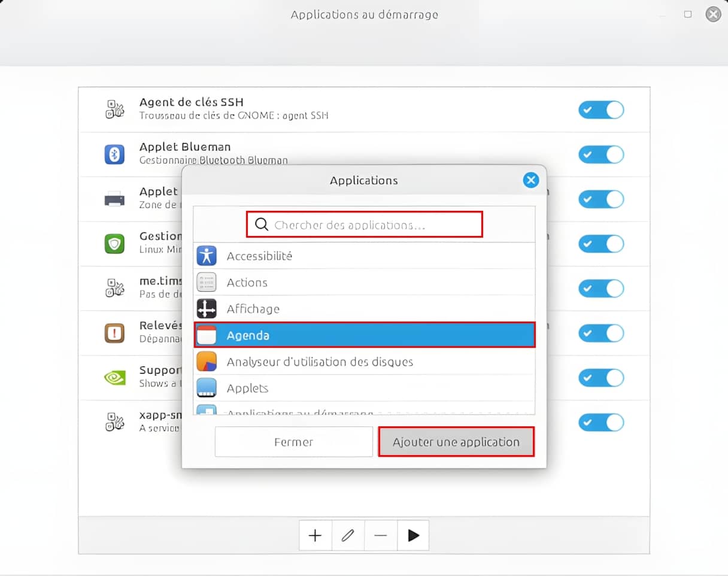Select Agenda in the applications list

[x=364, y=335]
